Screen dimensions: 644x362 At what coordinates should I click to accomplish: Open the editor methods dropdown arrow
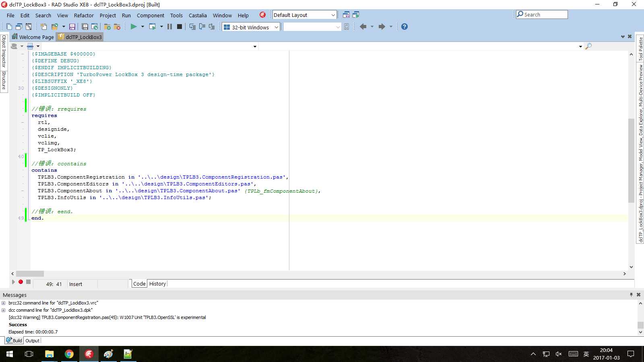click(580, 47)
